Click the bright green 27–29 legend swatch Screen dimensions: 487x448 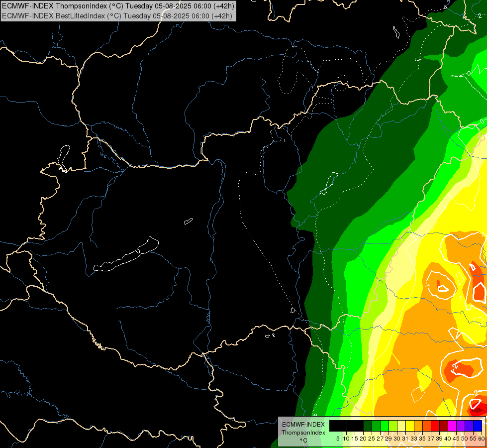point(385,426)
